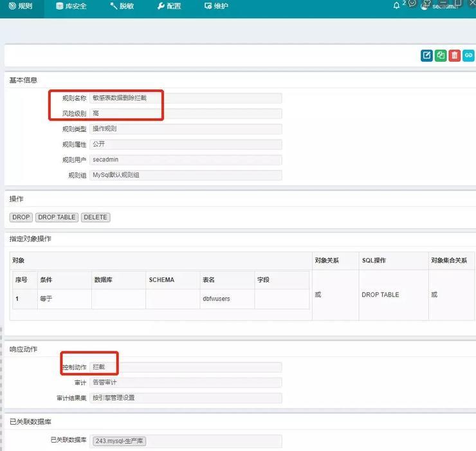Open the 配置 menu

pyautogui.click(x=169, y=6)
